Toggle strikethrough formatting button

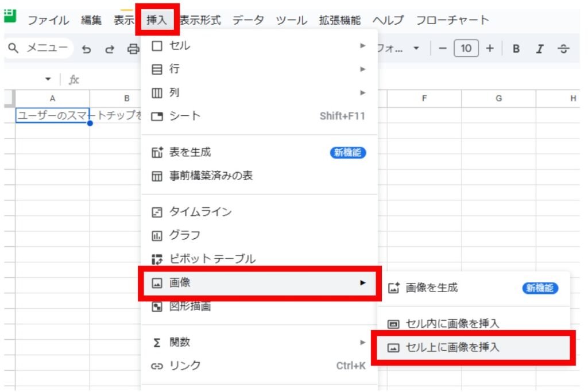click(564, 49)
